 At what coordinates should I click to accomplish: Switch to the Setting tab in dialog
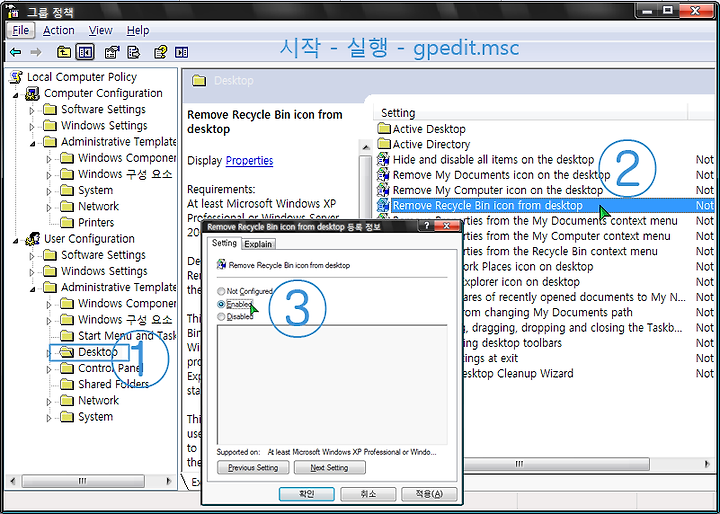[224, 243]
